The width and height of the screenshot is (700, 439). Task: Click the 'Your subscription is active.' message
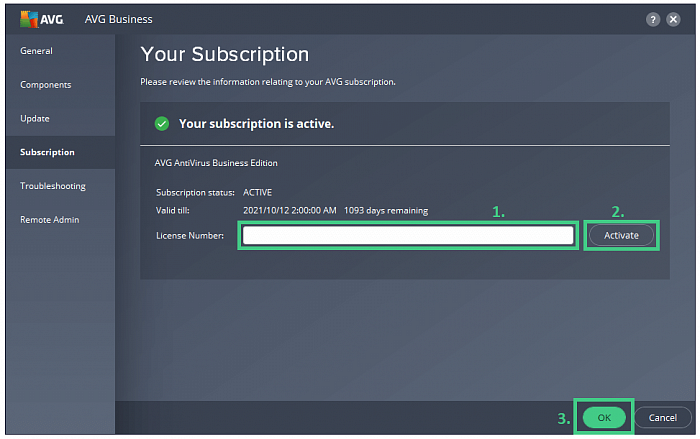[x=256, y=124]
